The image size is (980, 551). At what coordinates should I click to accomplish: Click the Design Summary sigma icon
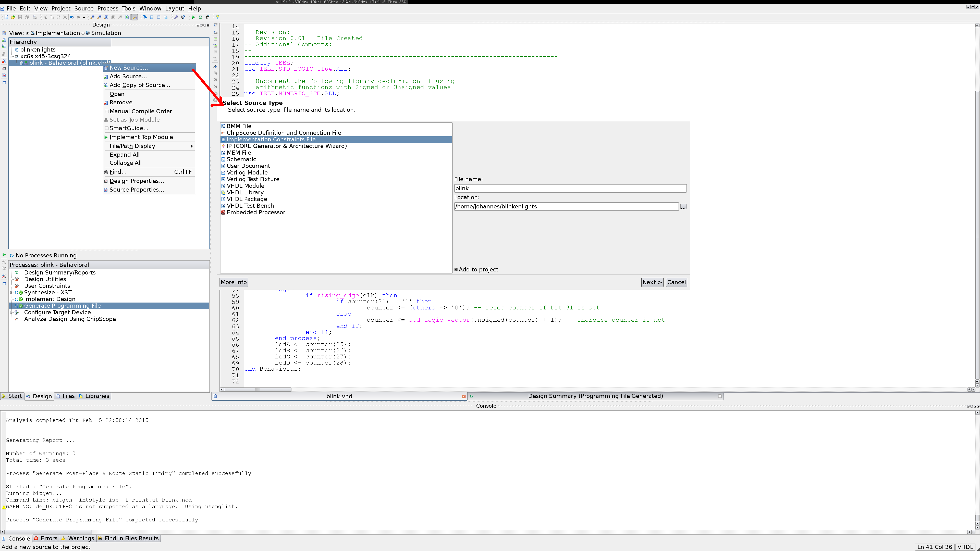[200, 17]
